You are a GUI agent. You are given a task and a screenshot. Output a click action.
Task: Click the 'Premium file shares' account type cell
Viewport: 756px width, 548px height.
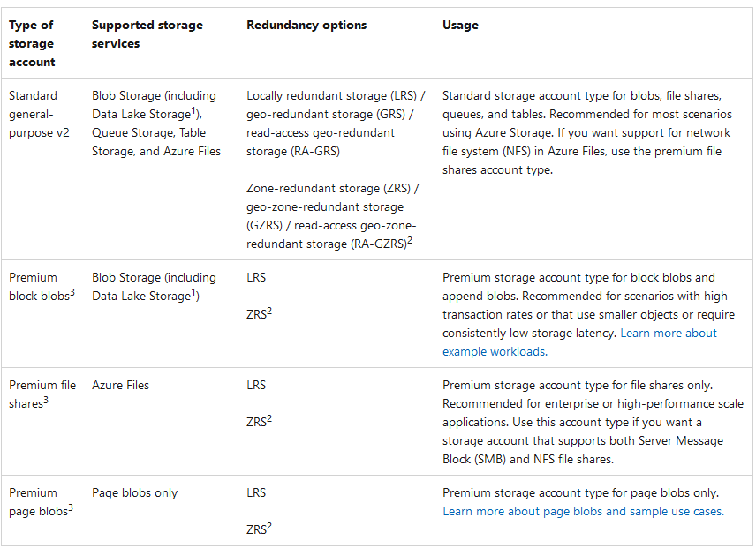click(x=42, y=394)
